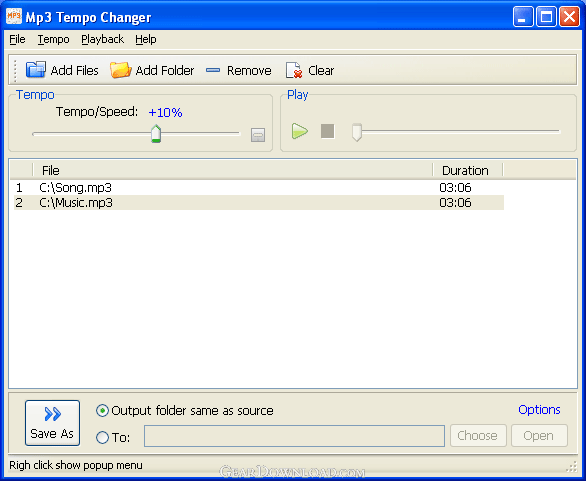Viewport: 586px width, 481px height.
Task: Click the Add Folder toolbar icon
Action: coord(120,70)
